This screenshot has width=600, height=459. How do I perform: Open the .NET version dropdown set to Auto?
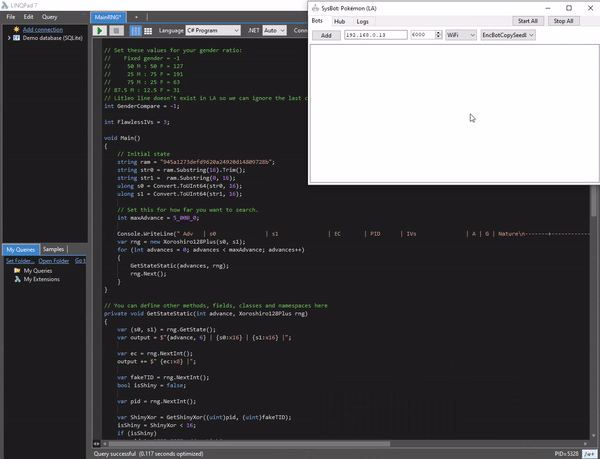tap(274, 30)
